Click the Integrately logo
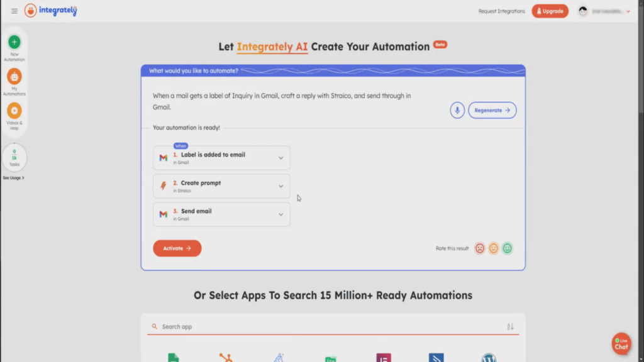Image resolution: width=644 pixels, height=362 pixels. pyautogui.click(x=50, y=11)
